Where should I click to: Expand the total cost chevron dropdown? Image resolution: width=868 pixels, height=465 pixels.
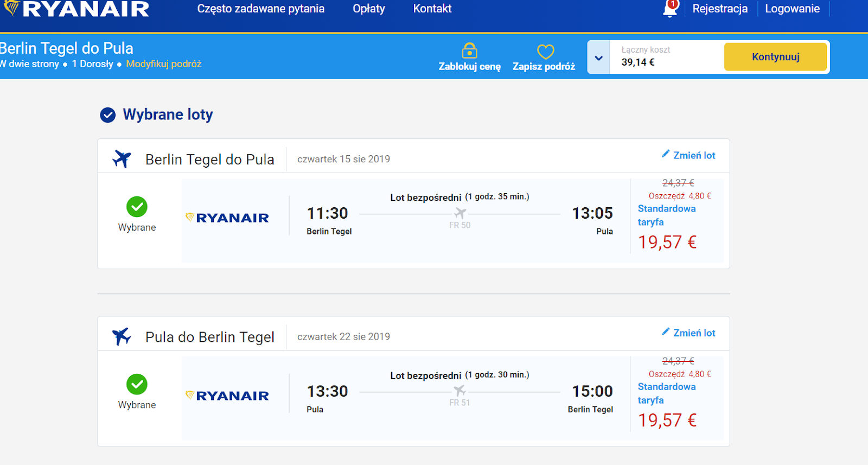tap(599, 58)
